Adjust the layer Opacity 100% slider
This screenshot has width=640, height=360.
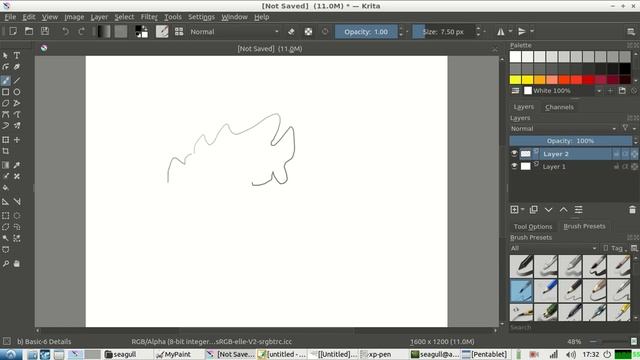(x=570, y=141)
